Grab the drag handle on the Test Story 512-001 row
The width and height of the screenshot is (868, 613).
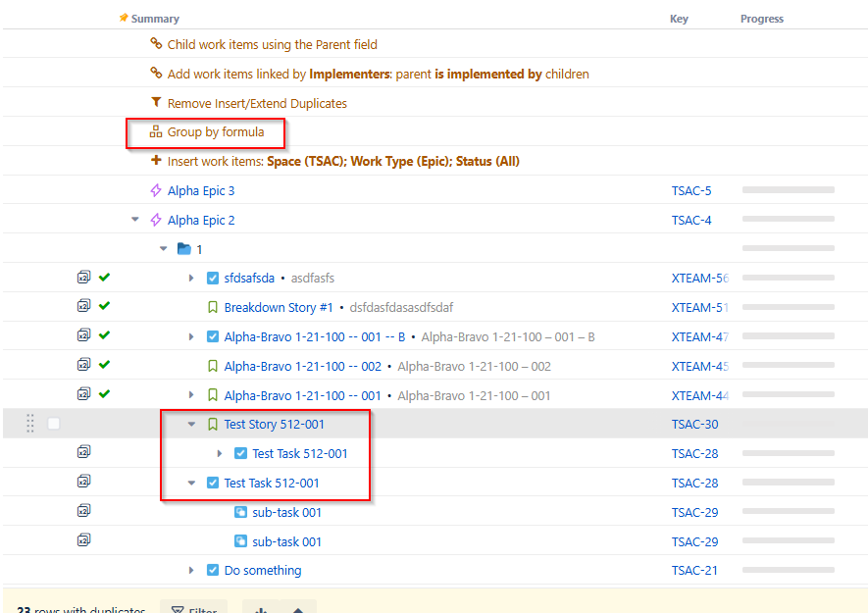click(30, 424)
